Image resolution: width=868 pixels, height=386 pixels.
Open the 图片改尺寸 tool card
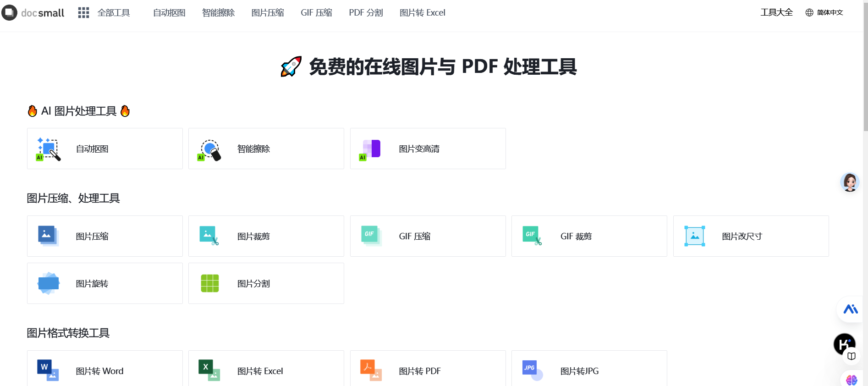(x=751, y=236)
